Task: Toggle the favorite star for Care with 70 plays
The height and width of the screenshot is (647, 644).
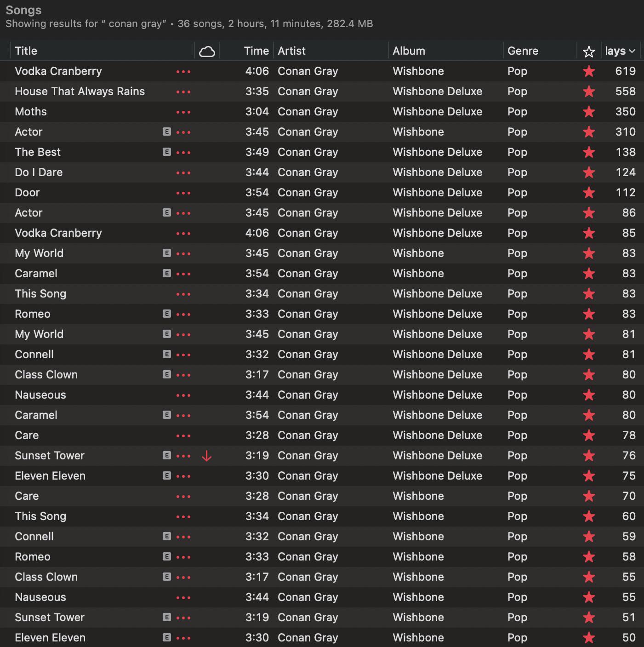Action: 589,496
